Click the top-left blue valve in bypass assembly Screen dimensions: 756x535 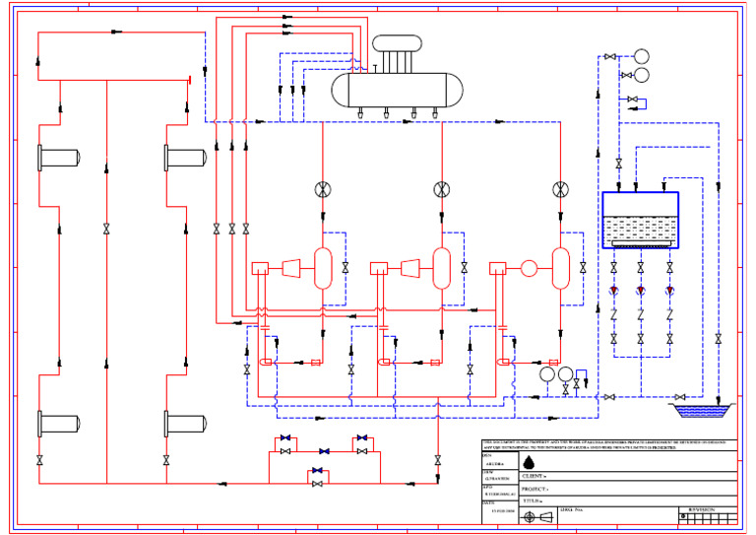[x=285, y=437]
